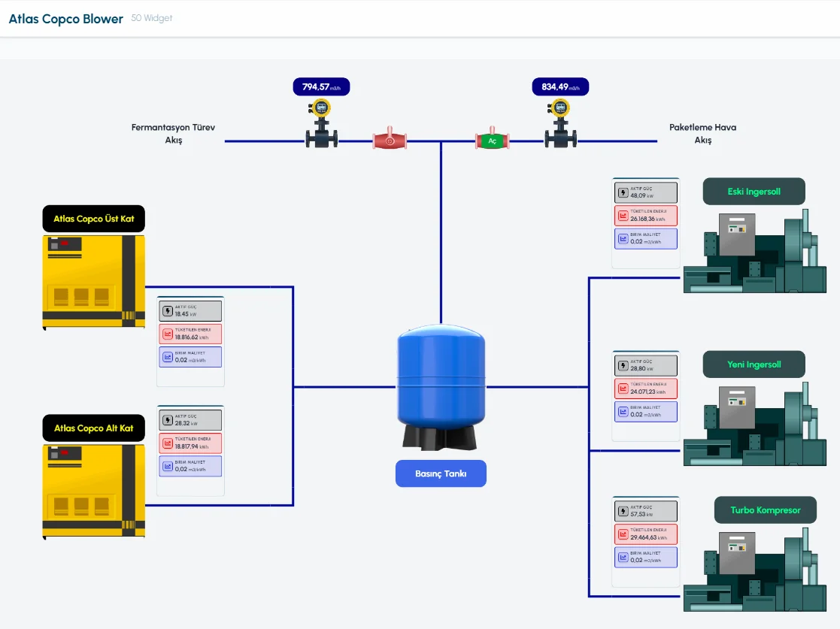Click blue chart icon in Yeni Ingersoll Birim Maliyet
The width and height of the screenshot is (840, 629).
(623, 412)
